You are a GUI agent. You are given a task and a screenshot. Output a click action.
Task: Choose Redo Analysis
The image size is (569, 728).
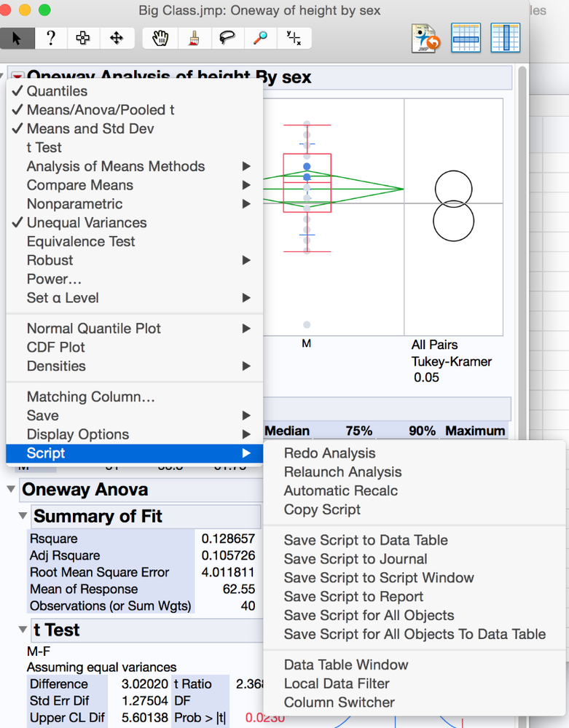click(x=415, y=453)
